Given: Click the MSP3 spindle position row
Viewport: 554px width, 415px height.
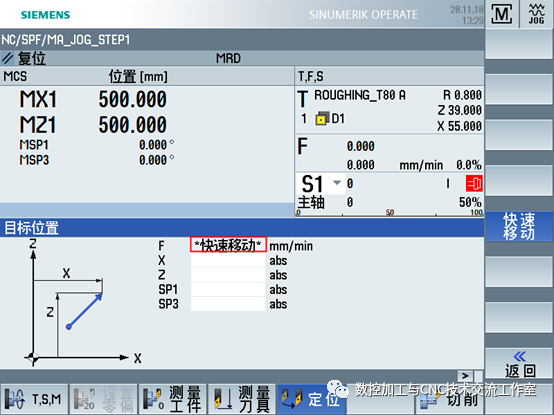Looking at the screenshot, I should click(x=96, y=160).
